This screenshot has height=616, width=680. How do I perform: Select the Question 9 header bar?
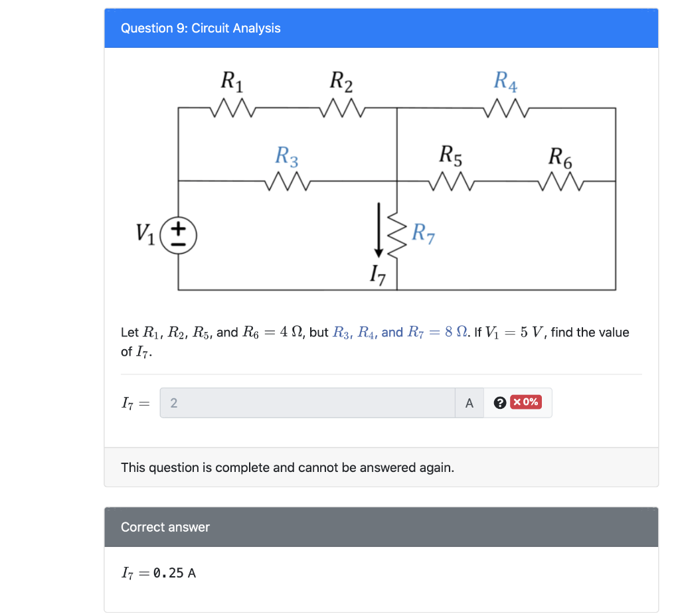[381, 28]
